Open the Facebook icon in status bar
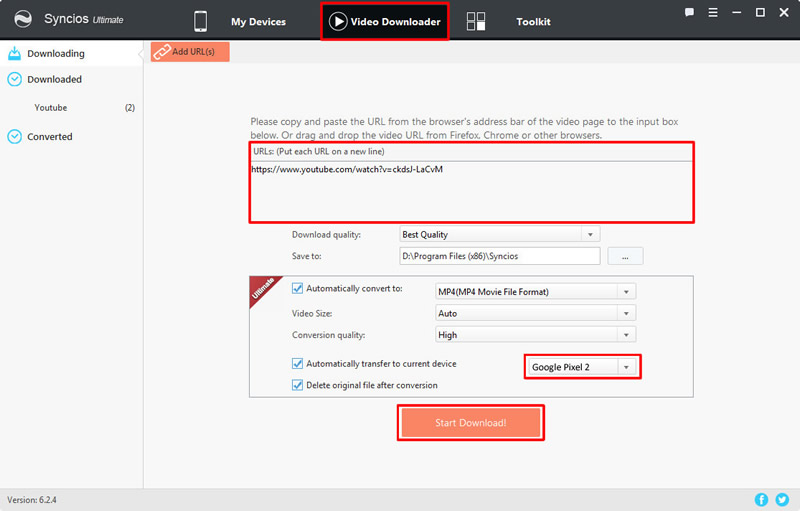Screen dimensions: 800x511 pos(761,499)
